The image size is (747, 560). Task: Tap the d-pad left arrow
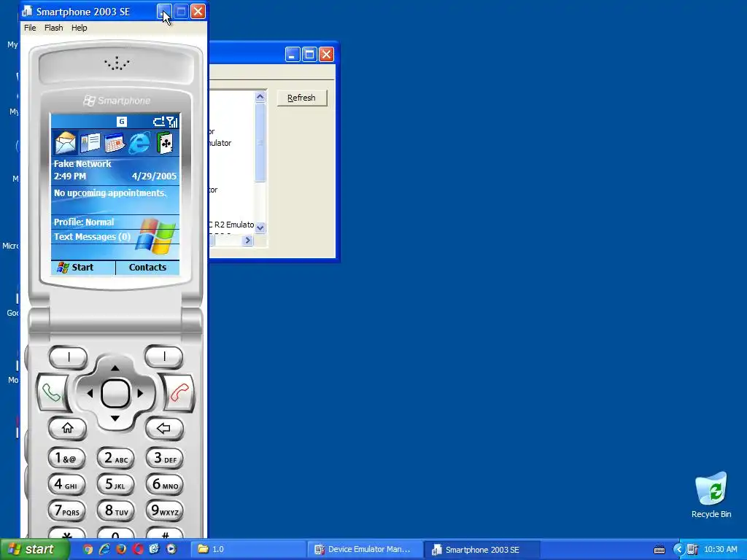click(x=90, y=393)
